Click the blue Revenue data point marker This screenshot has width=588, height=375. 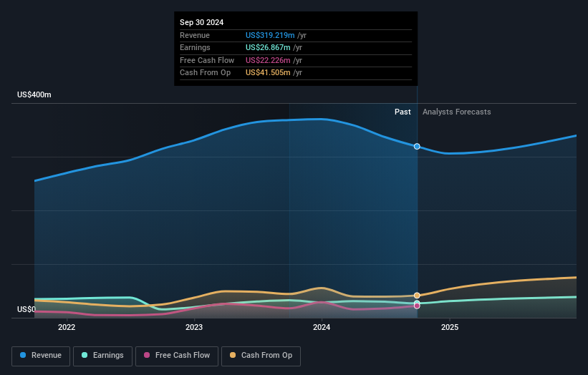417,147
